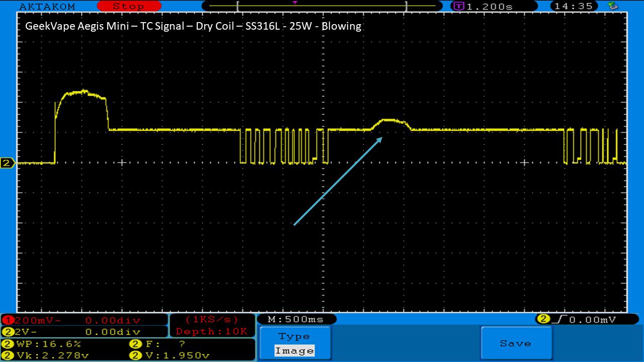Click the frequency F measurement readout
The image size is (644, 362).
pyautogui.click(x=158, y=344)
